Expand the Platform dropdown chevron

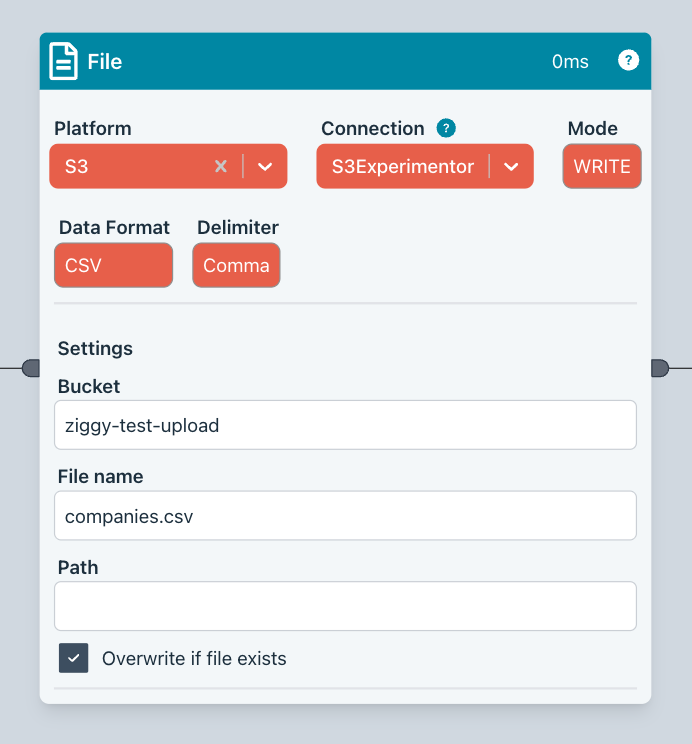click(x=265, y=166)
